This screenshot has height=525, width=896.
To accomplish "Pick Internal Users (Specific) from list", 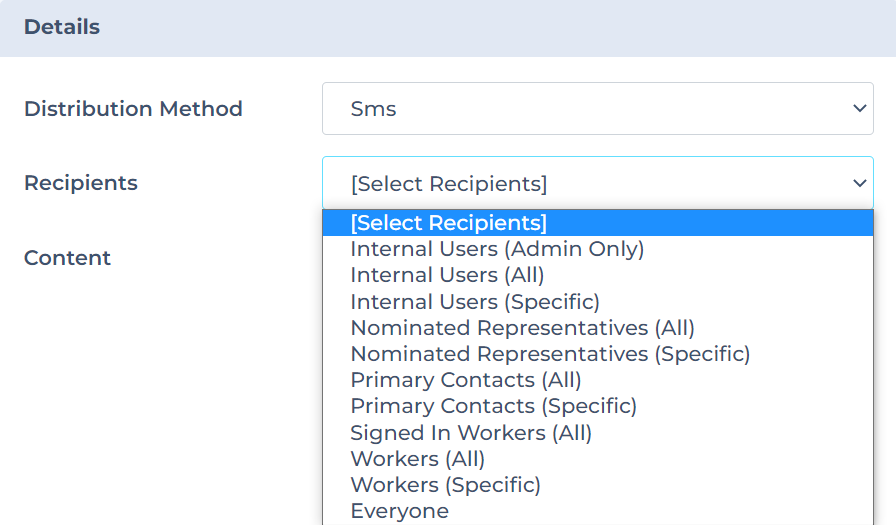I will [475, 302].
